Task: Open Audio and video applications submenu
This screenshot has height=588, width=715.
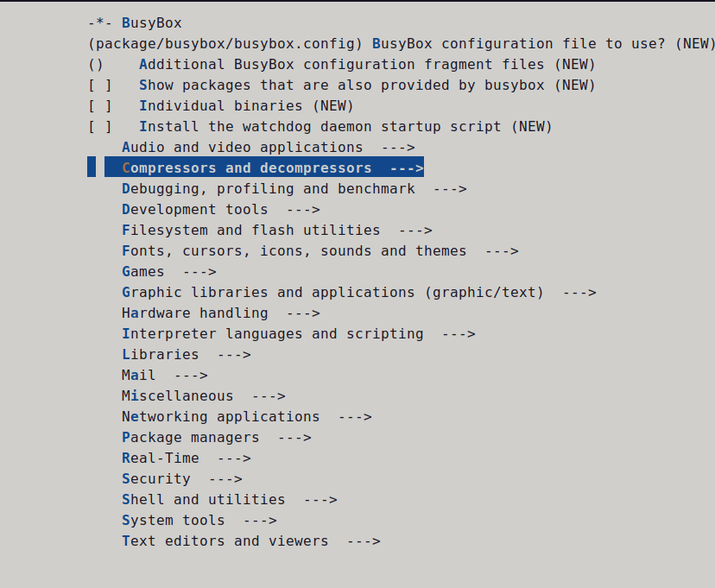Action: click(x=269, y=148)
